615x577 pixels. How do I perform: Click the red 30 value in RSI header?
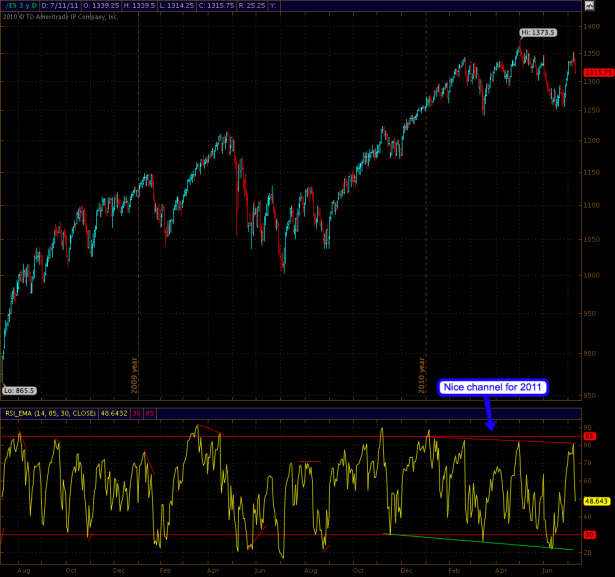136,413
